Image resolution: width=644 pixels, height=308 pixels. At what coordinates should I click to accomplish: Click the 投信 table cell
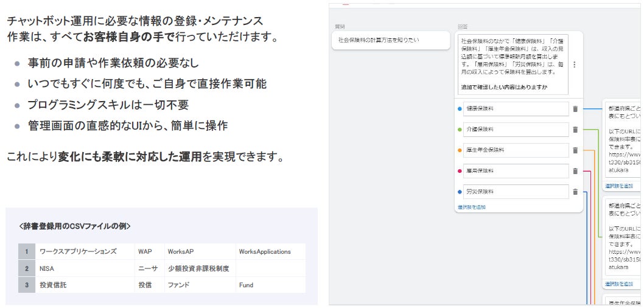coord(150,285)
